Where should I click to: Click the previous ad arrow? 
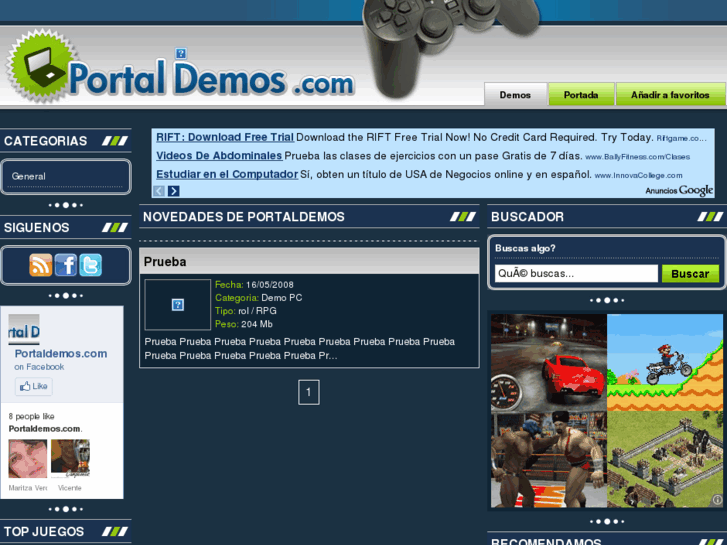(159, 191)
